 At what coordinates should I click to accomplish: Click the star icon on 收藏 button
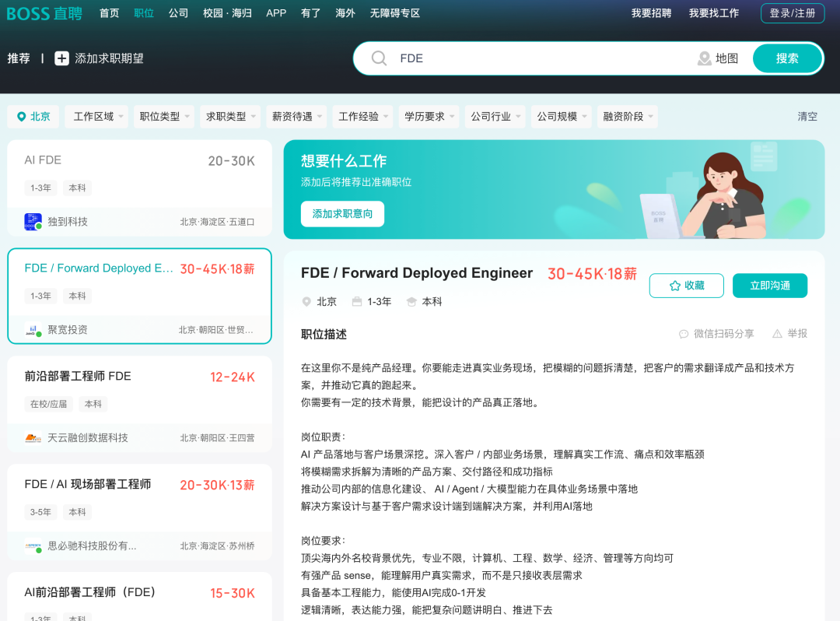675,286
